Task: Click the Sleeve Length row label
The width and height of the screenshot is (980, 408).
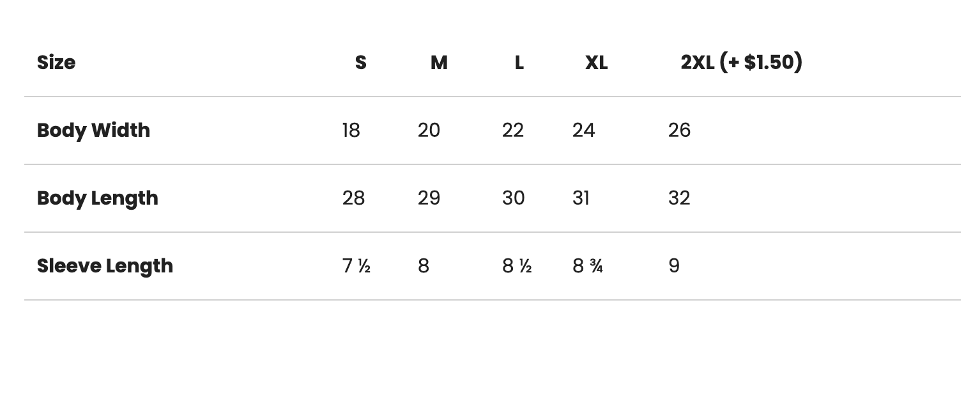Action: [105, 266]
